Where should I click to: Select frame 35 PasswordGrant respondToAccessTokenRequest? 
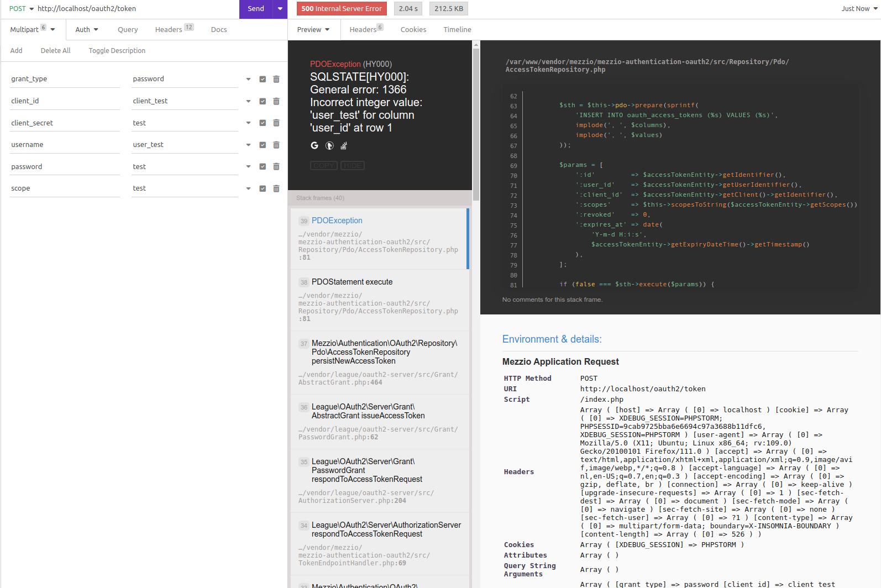click(380, 481)
